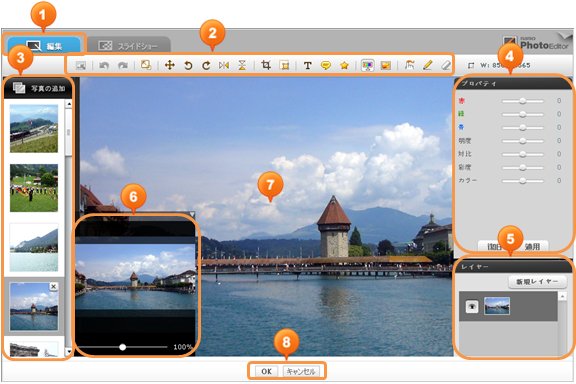
Task: Adjust the カラー slider
Action: coord(522,181)
